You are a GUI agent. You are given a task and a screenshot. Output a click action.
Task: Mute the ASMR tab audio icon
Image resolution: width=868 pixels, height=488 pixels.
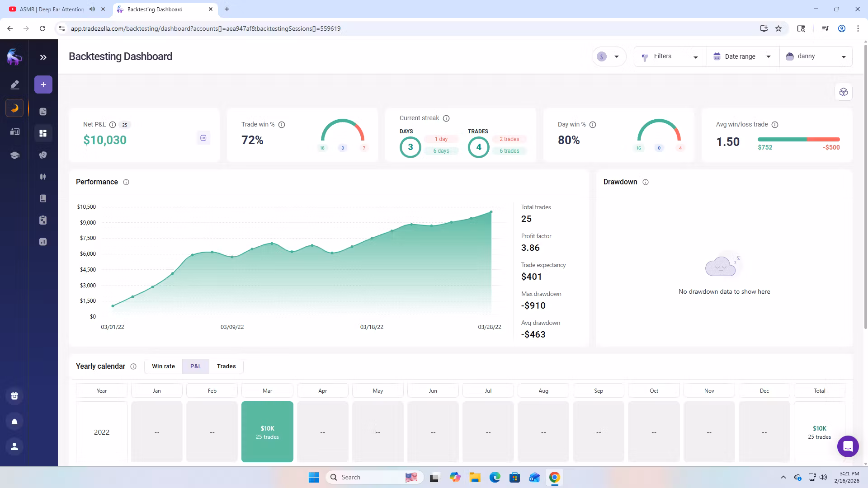92,9
